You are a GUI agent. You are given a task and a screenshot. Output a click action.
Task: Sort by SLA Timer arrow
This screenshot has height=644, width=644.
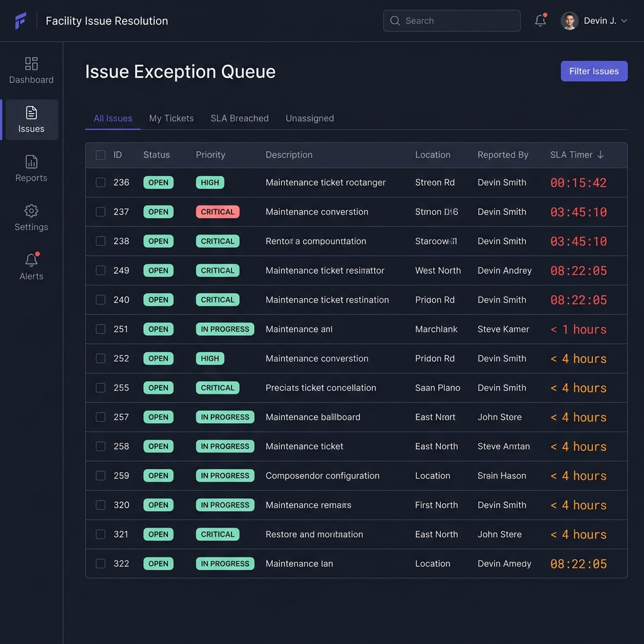point(601,155)
